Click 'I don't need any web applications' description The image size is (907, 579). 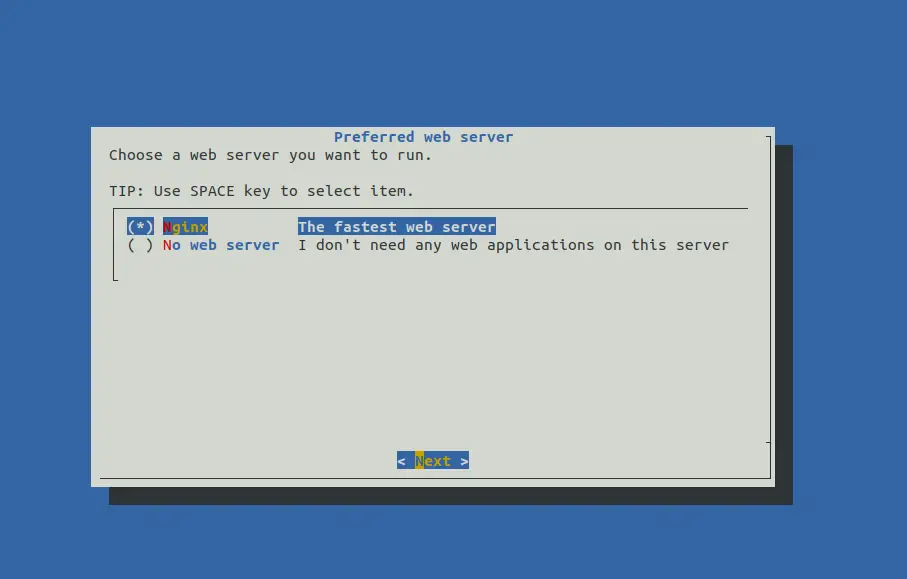click(x=514, y=245)
